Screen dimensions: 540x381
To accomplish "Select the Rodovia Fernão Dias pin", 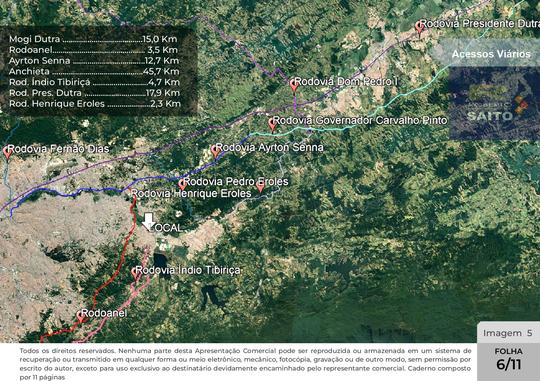I will (x=7, y=153).
